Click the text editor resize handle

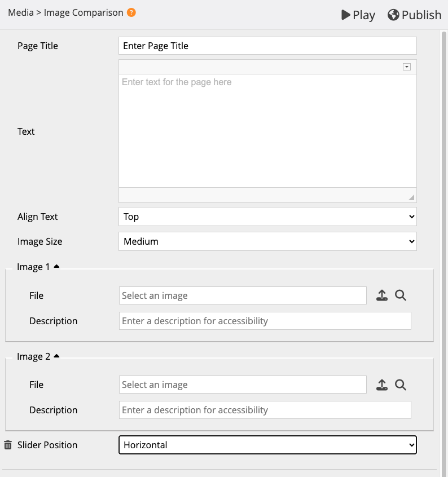[x=411, y=197]
